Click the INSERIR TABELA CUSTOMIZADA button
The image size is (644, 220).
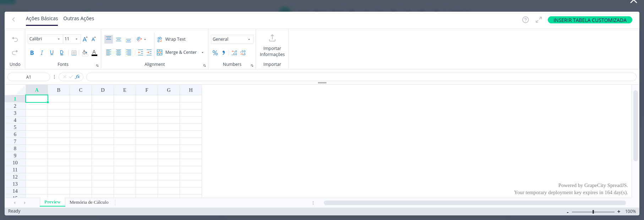coord(590,20)
